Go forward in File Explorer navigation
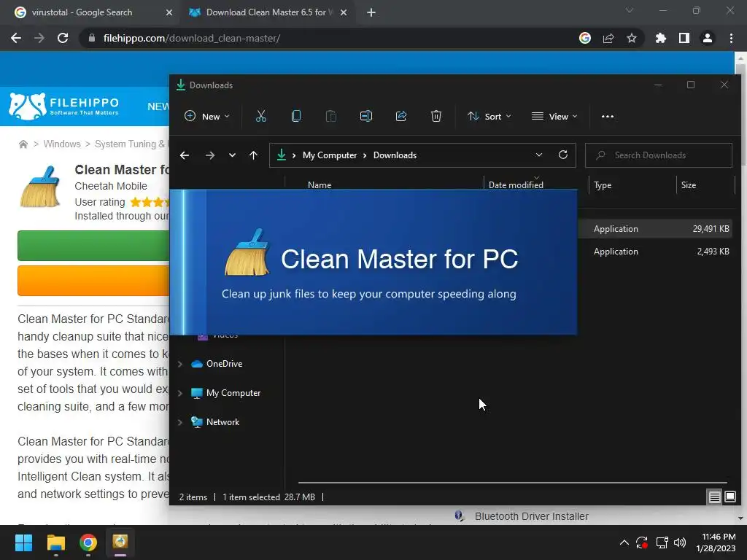747x560 pixels. click(x=209, y=155)
